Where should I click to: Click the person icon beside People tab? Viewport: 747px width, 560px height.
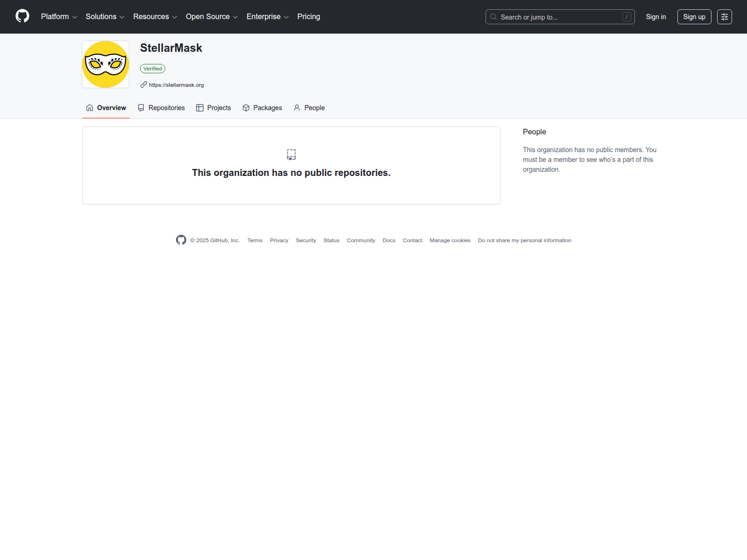point(297,108)
